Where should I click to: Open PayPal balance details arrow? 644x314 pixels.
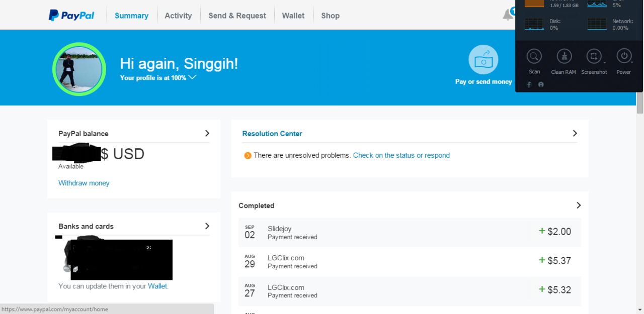[207, 133]
